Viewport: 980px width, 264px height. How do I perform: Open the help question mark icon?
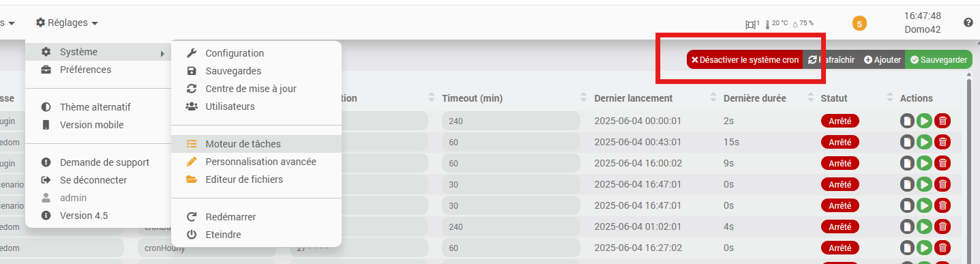click(x=968, y=23)
